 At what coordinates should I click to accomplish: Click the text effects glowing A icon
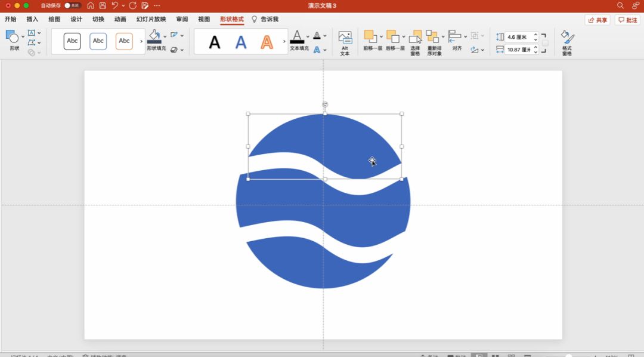[317, 50]
